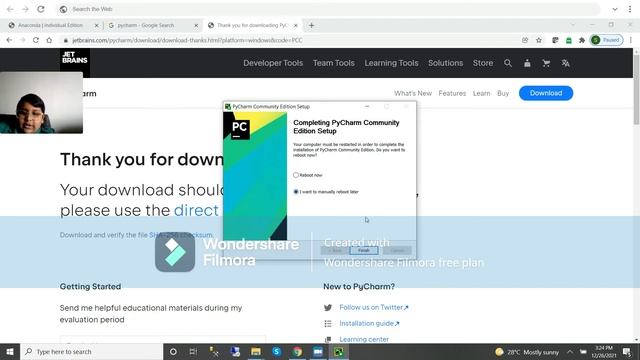Switch to the pycharm Google Search tab
This screenshot has width=640, height=360.
click(x=146, y=25)
